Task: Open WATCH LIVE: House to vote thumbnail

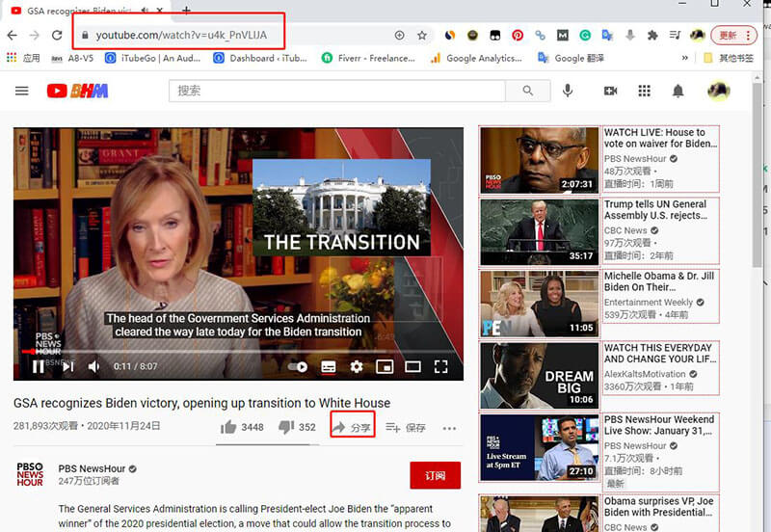Action: [x=540, y=160]
